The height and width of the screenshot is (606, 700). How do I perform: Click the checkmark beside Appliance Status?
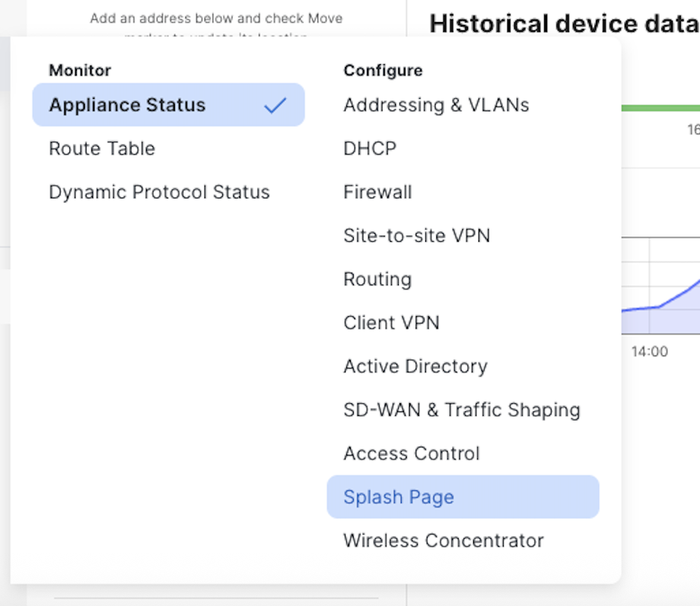pos(275,106)
